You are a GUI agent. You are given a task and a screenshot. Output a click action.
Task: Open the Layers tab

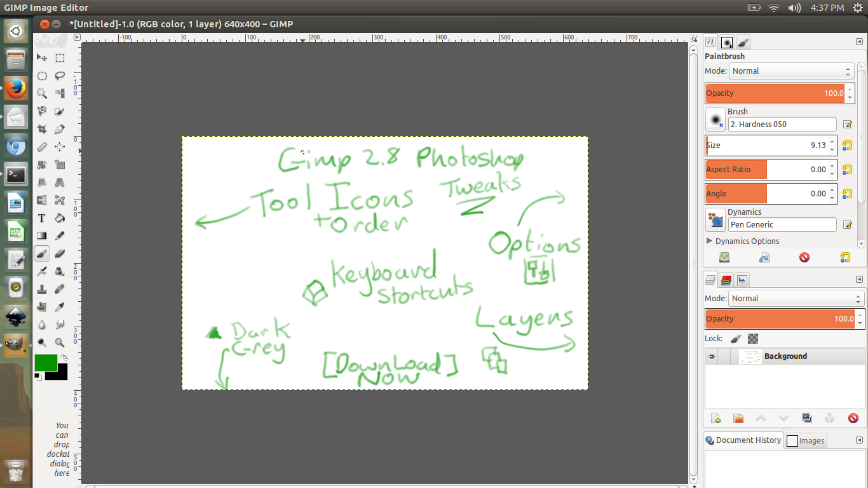711,280
